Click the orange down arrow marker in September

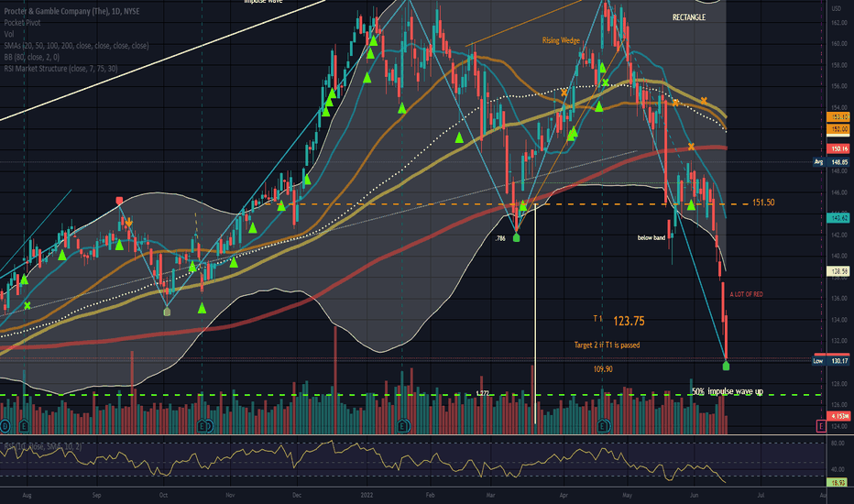[x=128, y=223]
